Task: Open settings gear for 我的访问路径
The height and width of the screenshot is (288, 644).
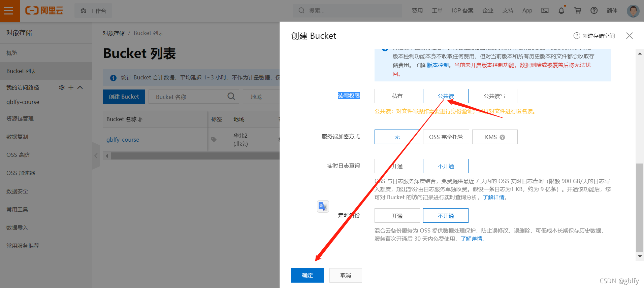Action: tap(62, 87)
